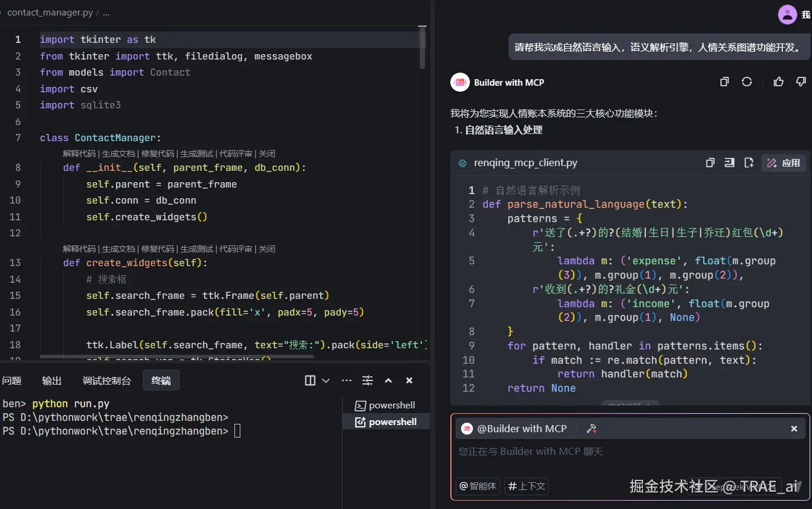This screenshot has height=509, width=812.
Task: Switch to the 输出 tab
Action: [x=52, y=381]
